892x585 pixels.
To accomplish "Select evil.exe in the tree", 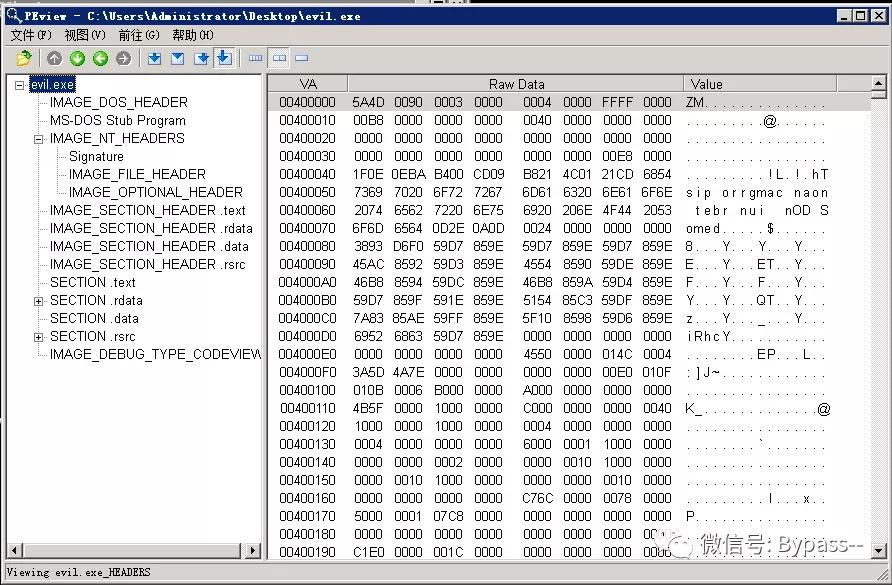I will [52, 85].
